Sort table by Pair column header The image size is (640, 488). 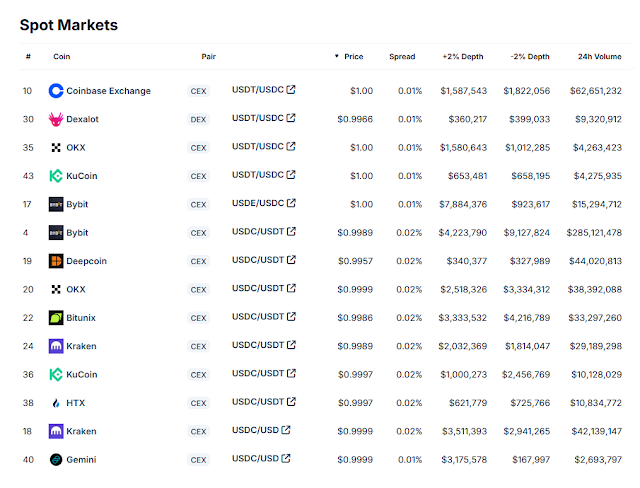(x=209, y=57)
